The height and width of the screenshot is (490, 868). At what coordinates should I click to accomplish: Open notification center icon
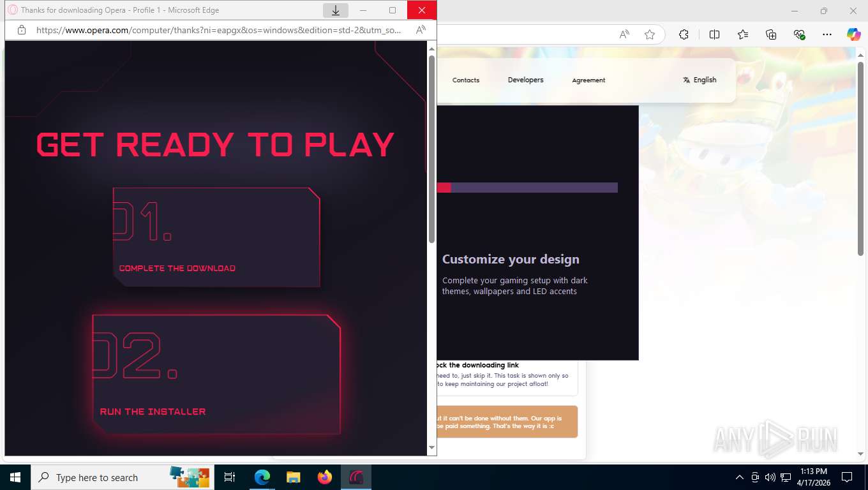click(x=847, y=477)
